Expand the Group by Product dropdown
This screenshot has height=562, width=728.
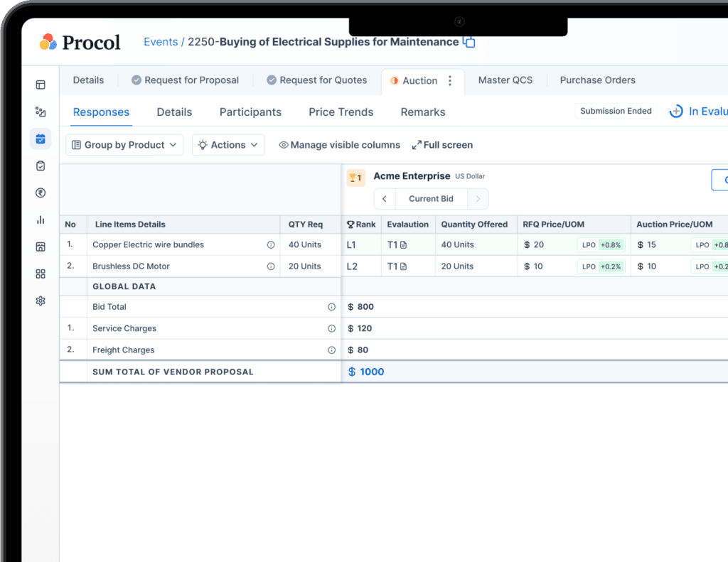pyautogui.click(x=124, y=145)
